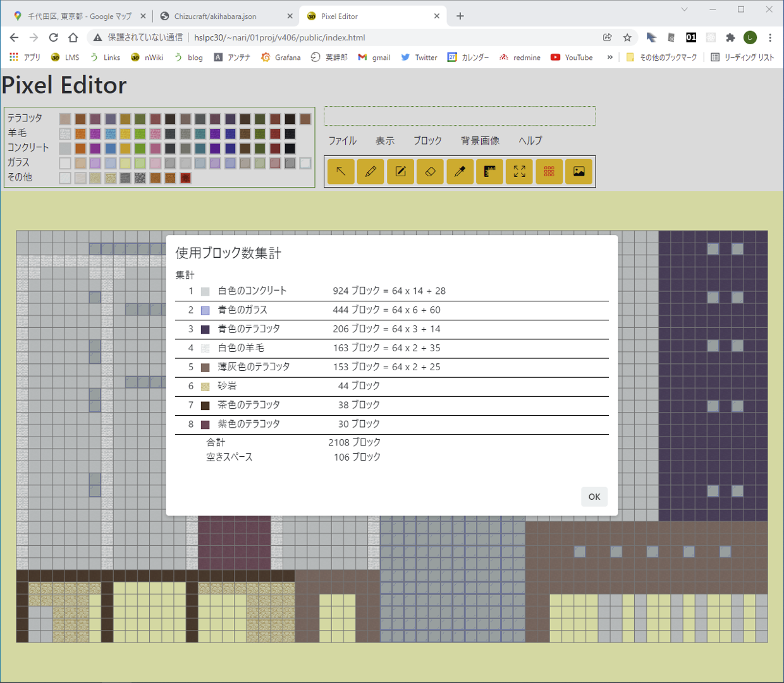Switch to the Chizucraft/akihabara.json tab
This screenshot has width=784, height=683.
coord(215,16)
